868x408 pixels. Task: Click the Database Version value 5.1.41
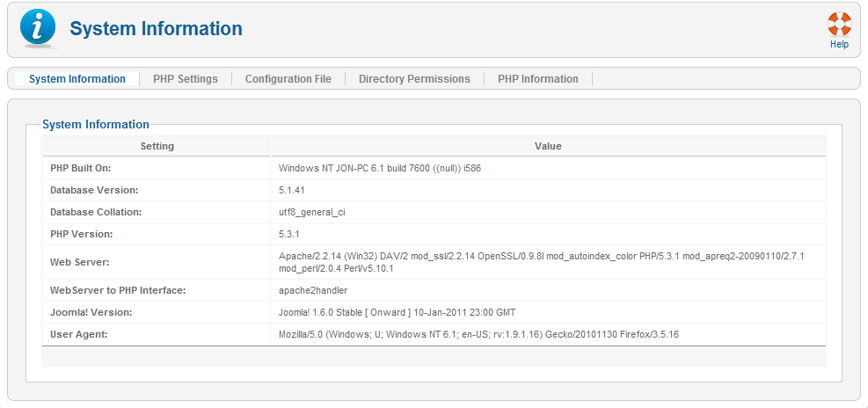point(292,190)
